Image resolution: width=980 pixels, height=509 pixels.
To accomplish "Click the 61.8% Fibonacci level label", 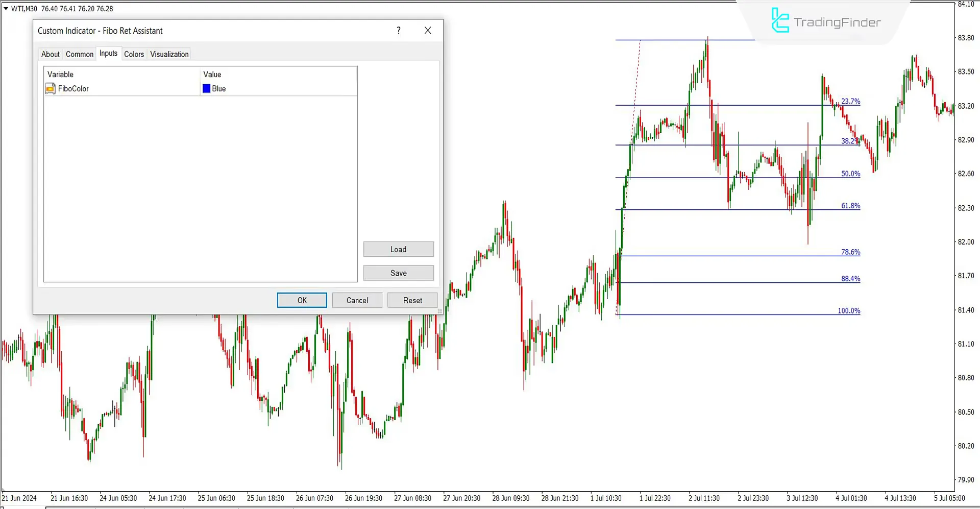I will coord(850,206).
